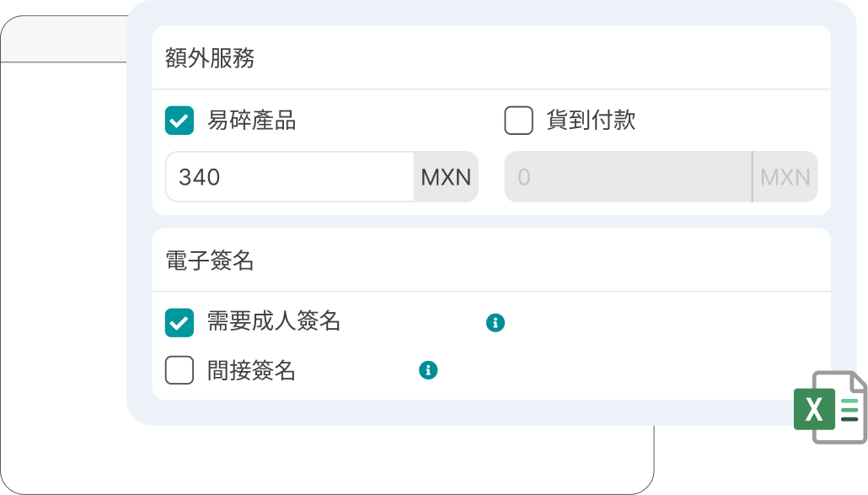Click the greyed-out 0 amount field
Screen dimensions: 868x495
[627, 177]
